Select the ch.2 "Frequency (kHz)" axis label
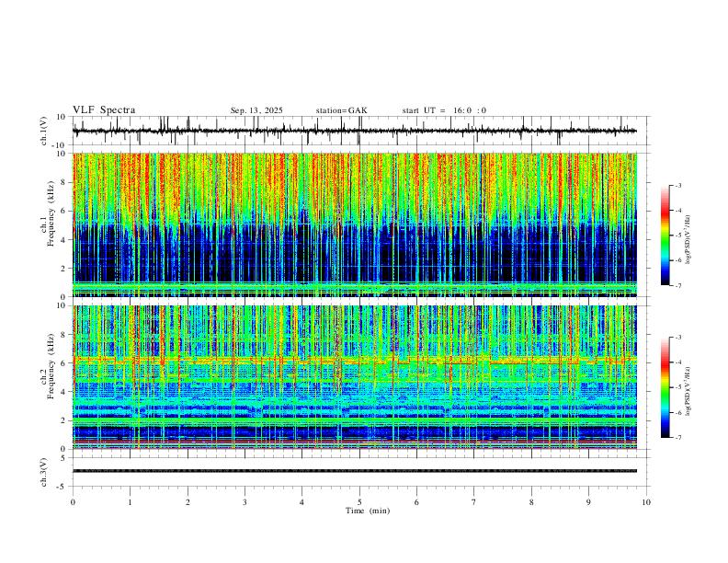 (51, 366)
